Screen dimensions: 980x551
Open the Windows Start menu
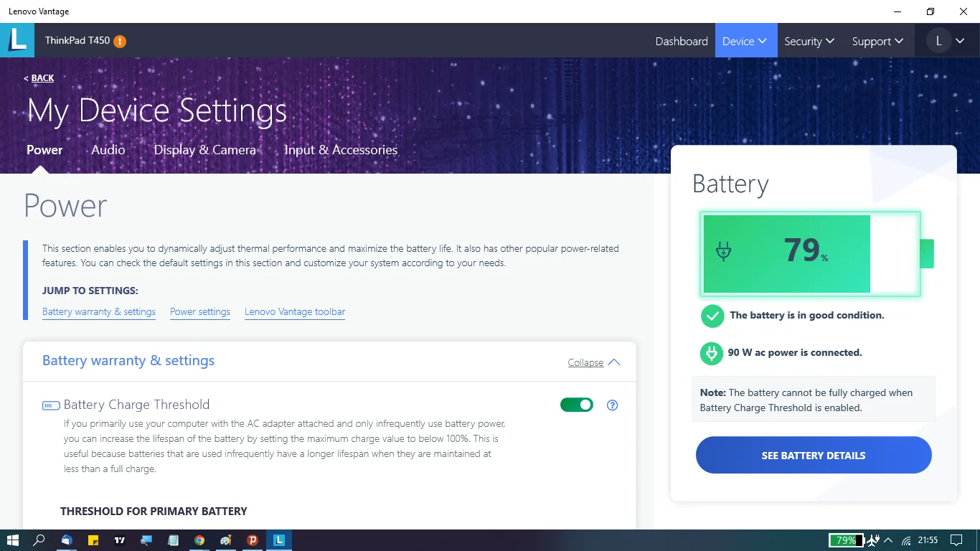[13, 540]
